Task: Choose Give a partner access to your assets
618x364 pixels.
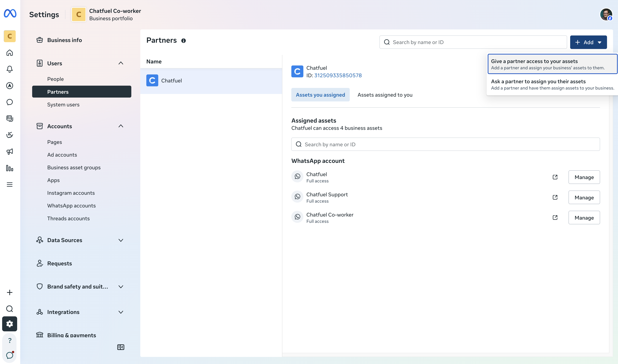Action: coord(552,64)
